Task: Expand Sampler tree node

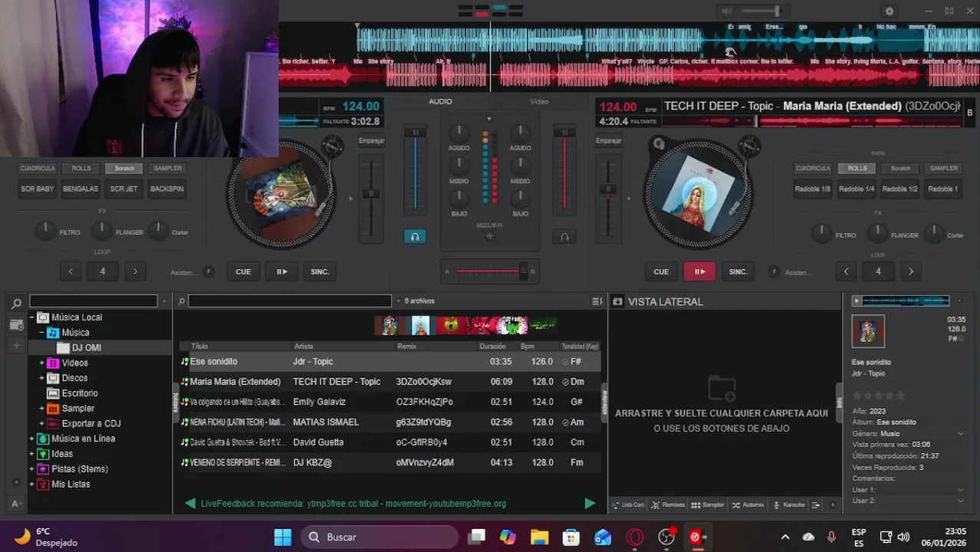Action: 42,409
